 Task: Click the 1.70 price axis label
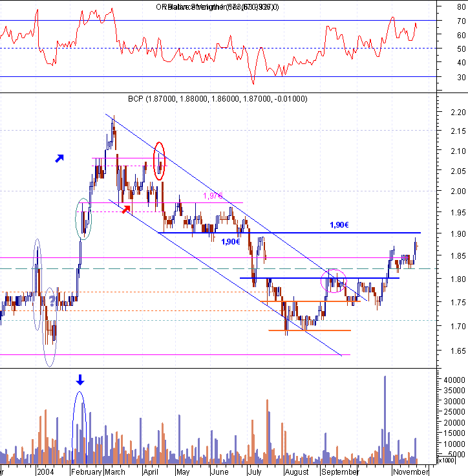point(458,327)
